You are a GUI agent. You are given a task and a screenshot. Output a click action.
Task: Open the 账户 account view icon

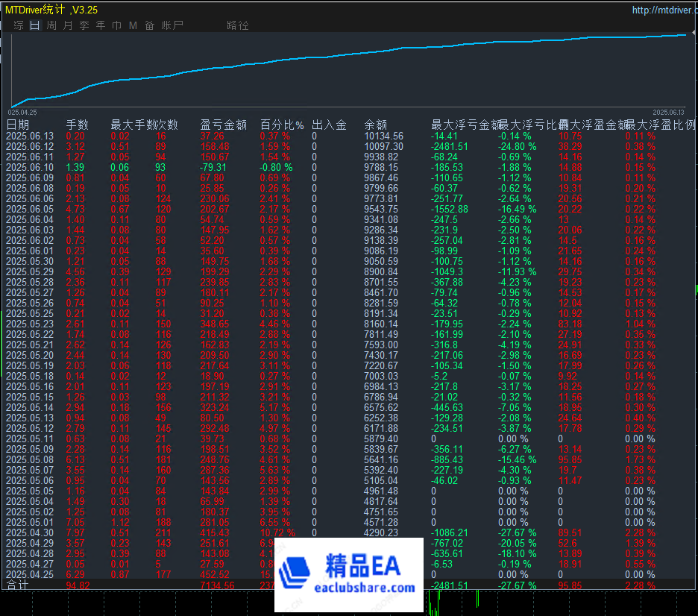click(x=172, y=25)
